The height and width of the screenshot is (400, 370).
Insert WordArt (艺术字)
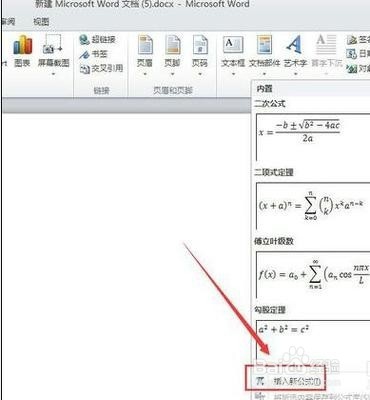pos(295,51)
